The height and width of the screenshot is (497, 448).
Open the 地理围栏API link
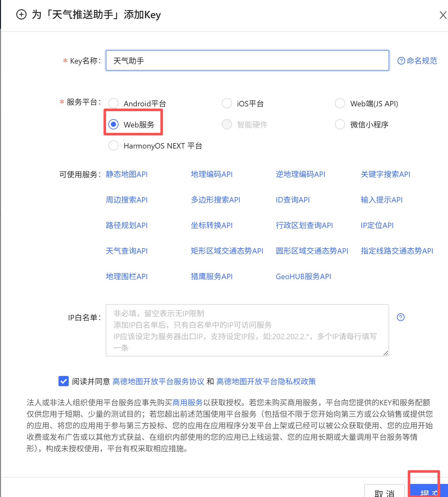pyautogui.click(x=127, y=276)
